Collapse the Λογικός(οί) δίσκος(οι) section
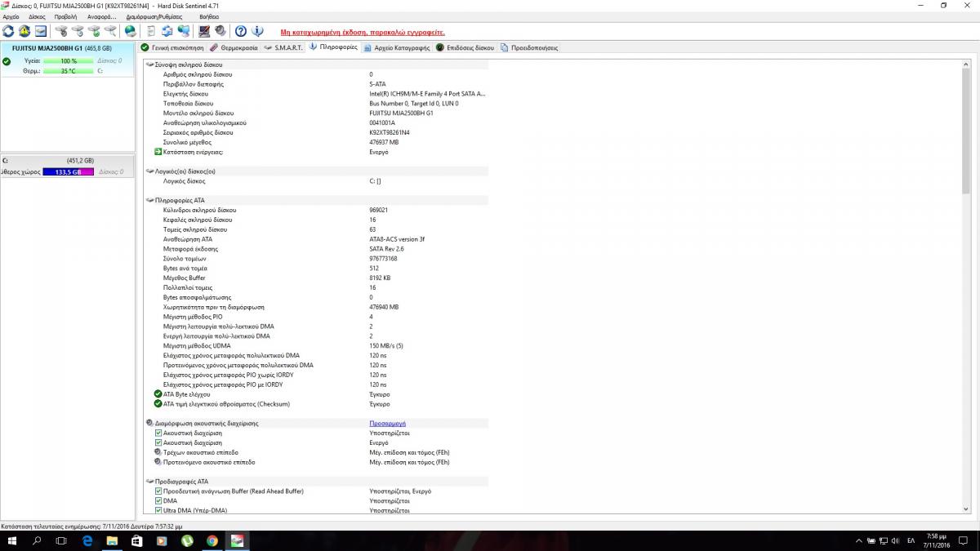The width and height of the screenshot is (980, 551). [x=149, y=171]
